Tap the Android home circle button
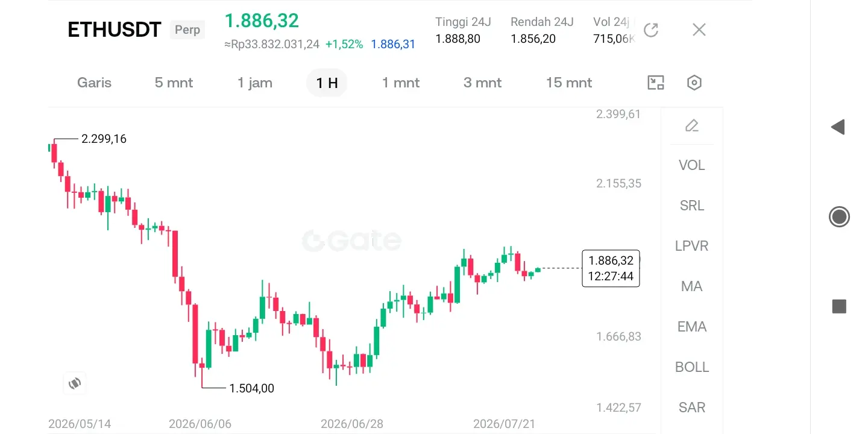This screenshot has height=434, width=868. pyautogui.click(x=839, y=216)
